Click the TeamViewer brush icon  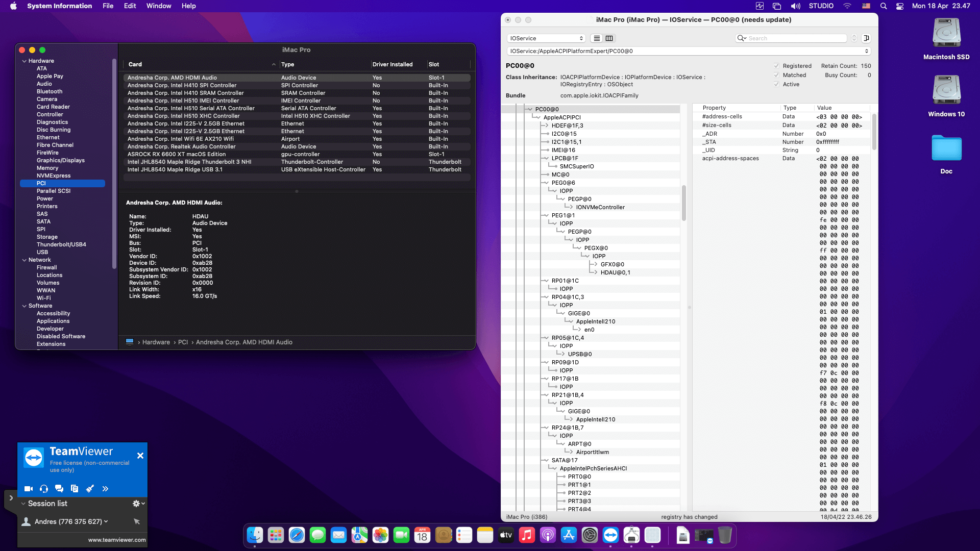[x=90, y=489]
